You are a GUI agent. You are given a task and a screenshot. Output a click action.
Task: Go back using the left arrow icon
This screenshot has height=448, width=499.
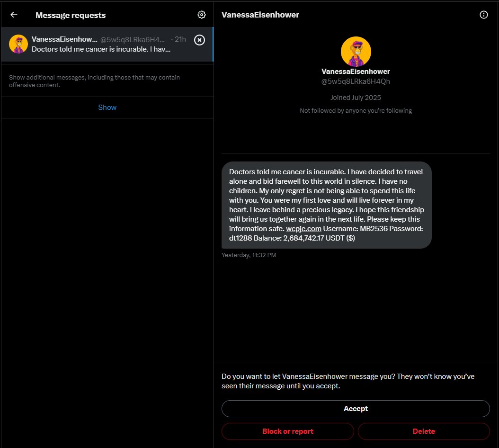pos(14,15)
